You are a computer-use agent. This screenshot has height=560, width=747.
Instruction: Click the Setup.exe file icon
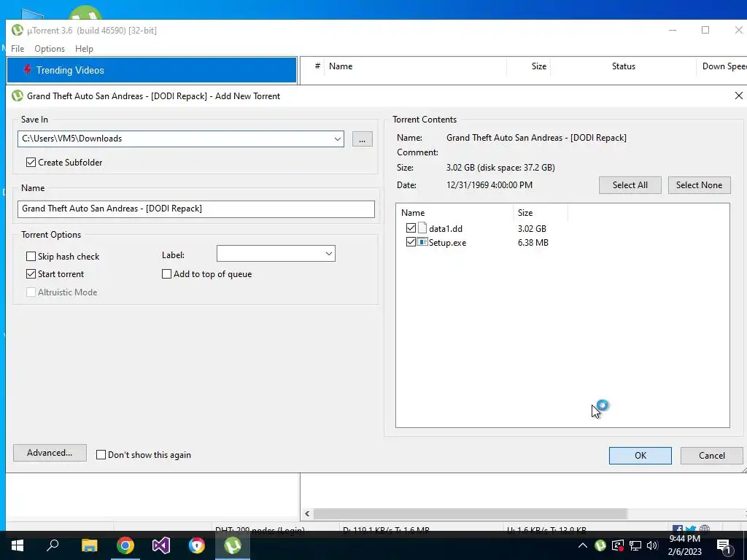coord(422,242)
